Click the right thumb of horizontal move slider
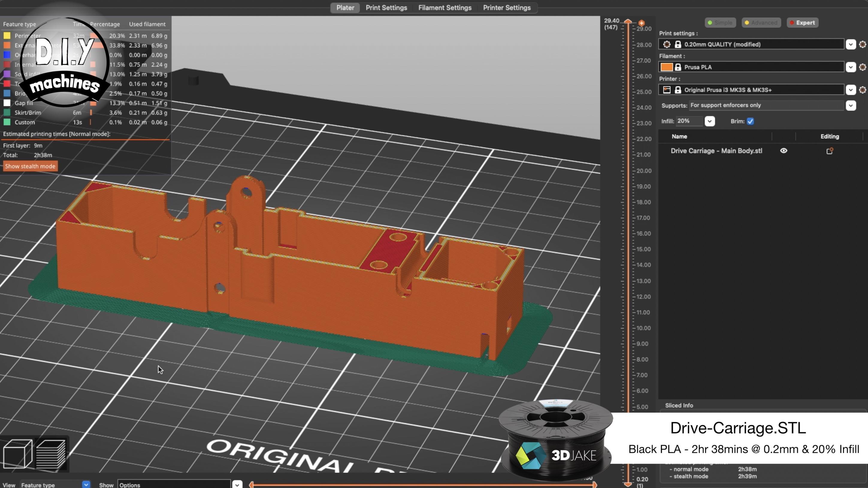Viewport: 868px width, 488px height. tap(595, 485)
